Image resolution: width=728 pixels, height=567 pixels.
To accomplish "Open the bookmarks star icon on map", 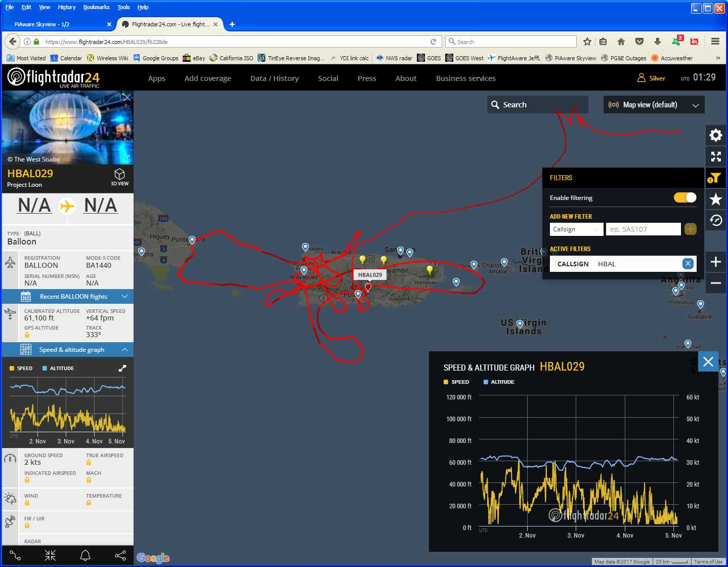I will coord(715,199).
